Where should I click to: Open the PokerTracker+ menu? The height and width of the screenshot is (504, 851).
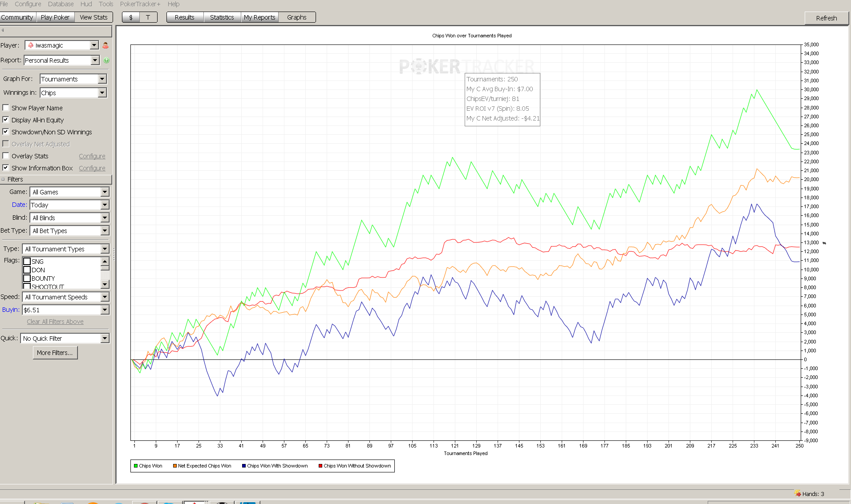click(x=140, y=4)
